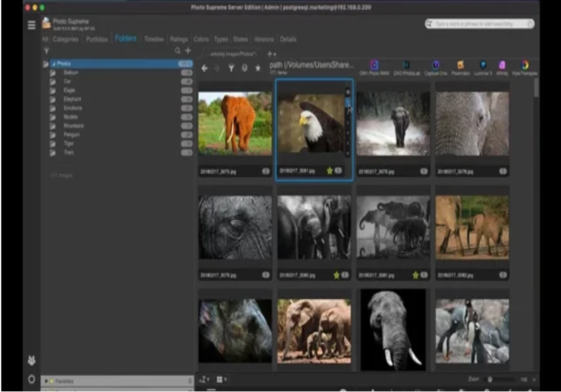The height and width of the screenshot is (392, 561).
Task: Click the magnifier icon in the search field
Action: click(429, 23)
